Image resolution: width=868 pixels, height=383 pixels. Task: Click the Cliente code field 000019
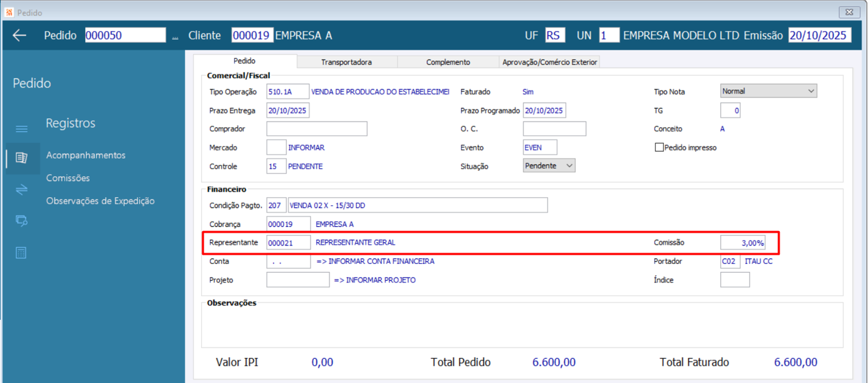[x=252, y=35]
